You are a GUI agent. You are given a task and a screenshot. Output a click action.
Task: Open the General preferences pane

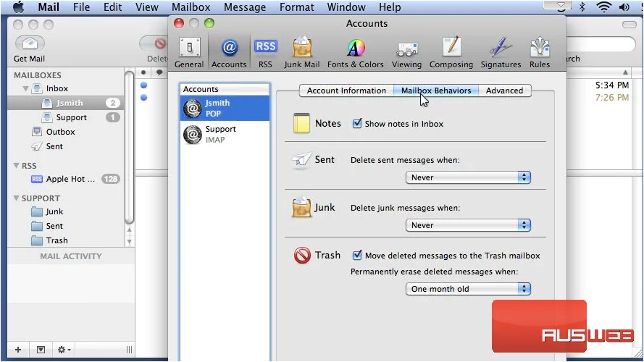pos(189,53)
